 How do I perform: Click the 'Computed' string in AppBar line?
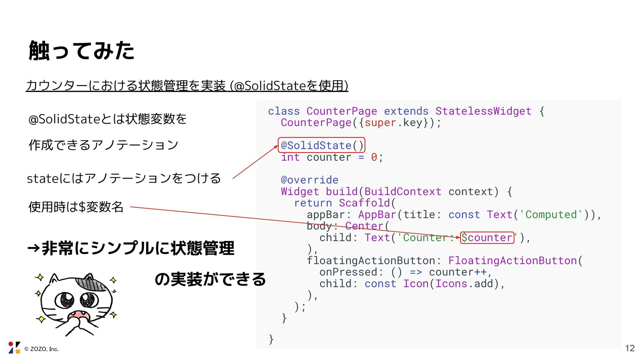550,215
